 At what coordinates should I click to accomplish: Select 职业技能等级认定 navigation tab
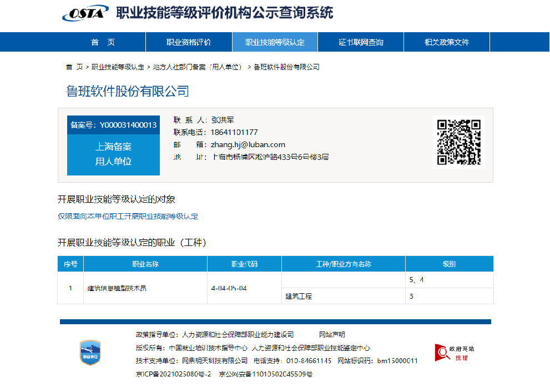click(x=275, y=42)
